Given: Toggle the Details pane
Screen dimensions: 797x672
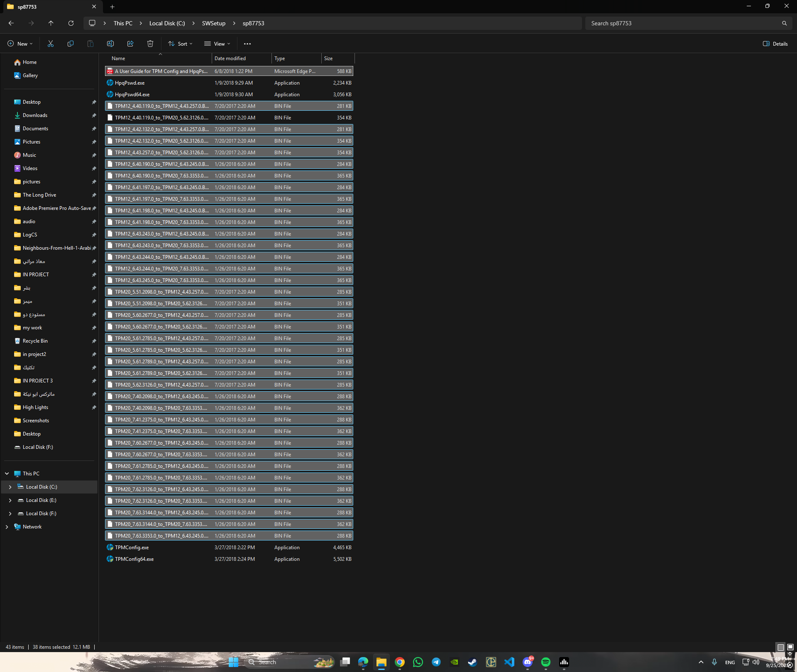Looking at the screenshot, I should (775, 44).
